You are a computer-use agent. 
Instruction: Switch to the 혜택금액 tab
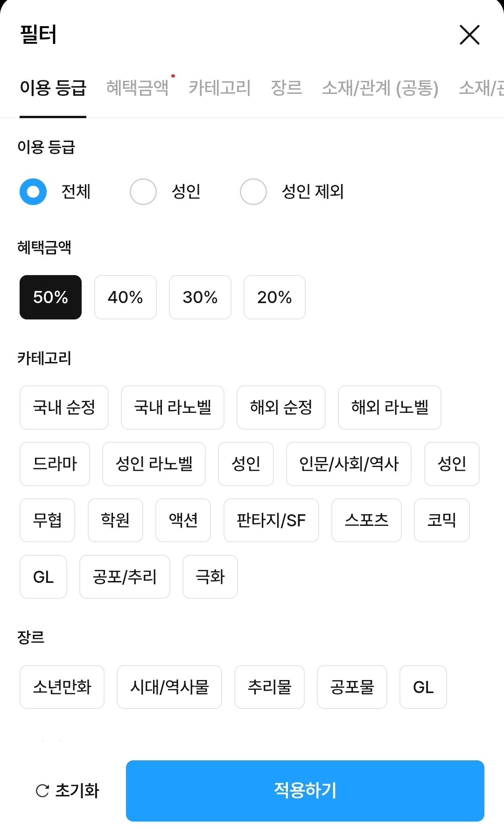tap(137, 88)
